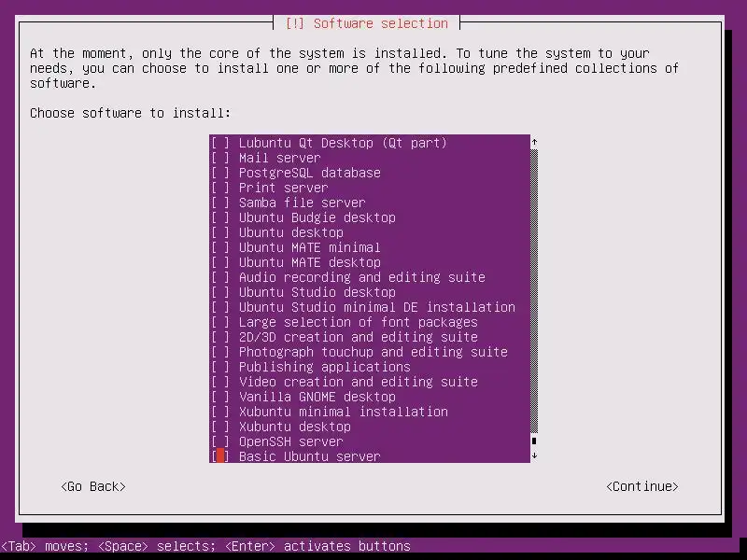Image resolution: width=747 pixels, height=560 pixels.
Task: Click the list's scroll down arrow
Action: [x=534, y=455]
